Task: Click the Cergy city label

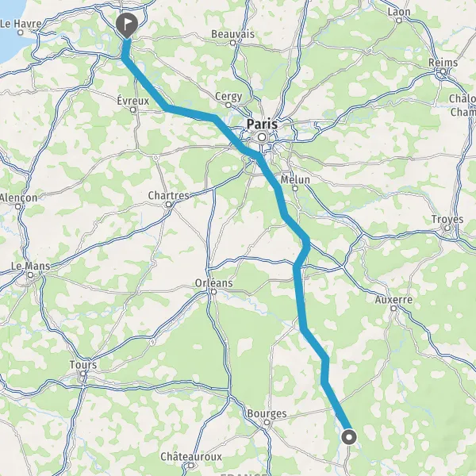Action: coord(228,97)
